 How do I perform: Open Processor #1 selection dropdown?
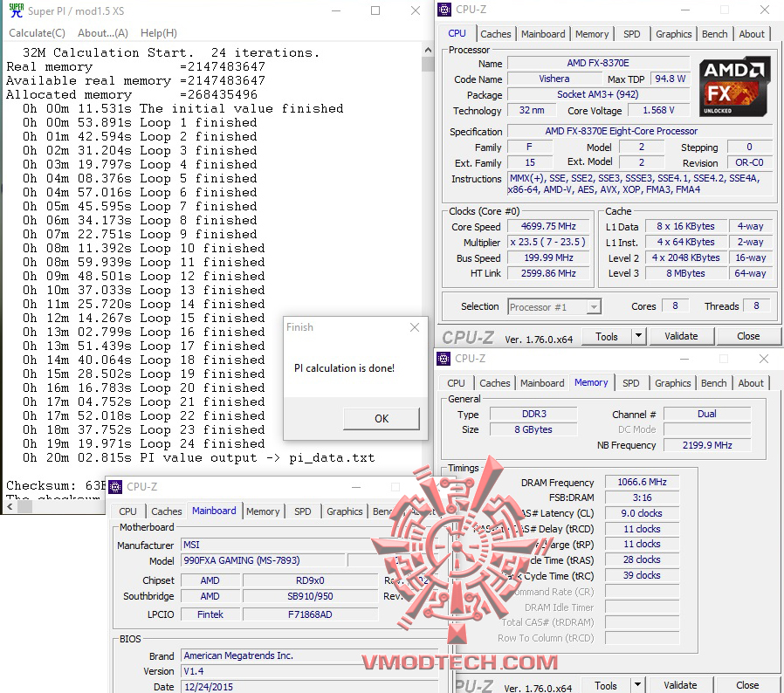point(554,306)
